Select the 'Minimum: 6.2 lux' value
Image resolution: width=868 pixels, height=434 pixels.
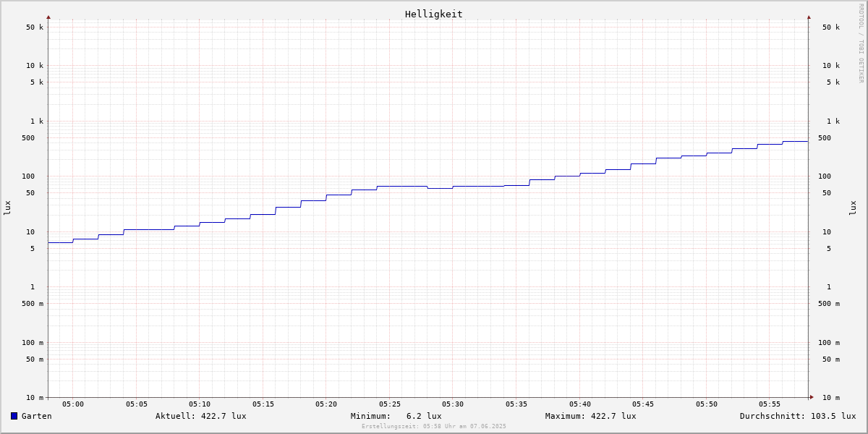tap(396, 416)
